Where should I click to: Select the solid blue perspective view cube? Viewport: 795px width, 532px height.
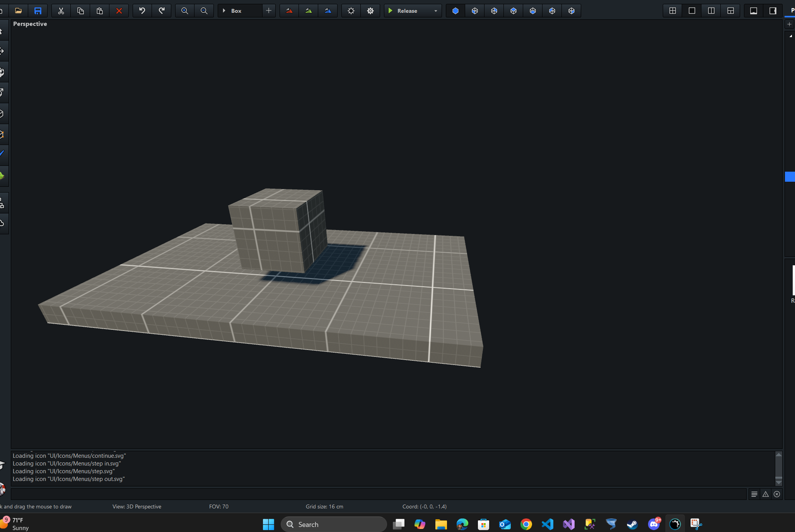pyautogui.click(x=456, y=11)
